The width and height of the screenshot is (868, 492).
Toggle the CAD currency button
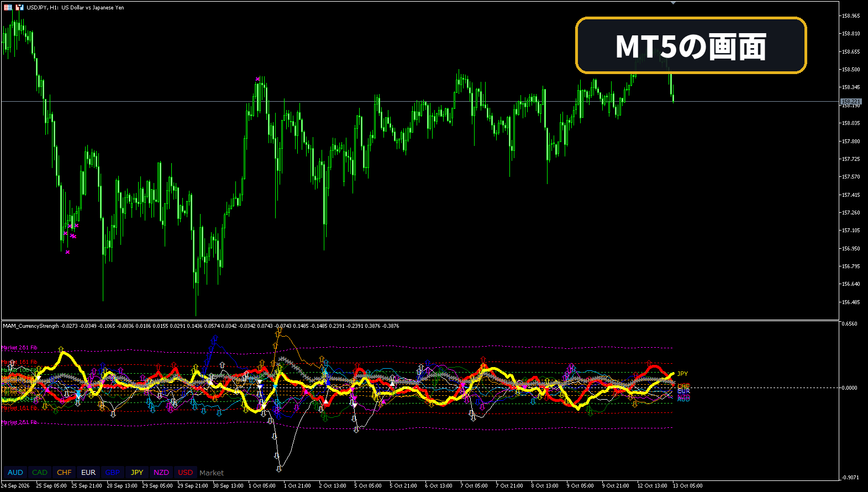40,473
